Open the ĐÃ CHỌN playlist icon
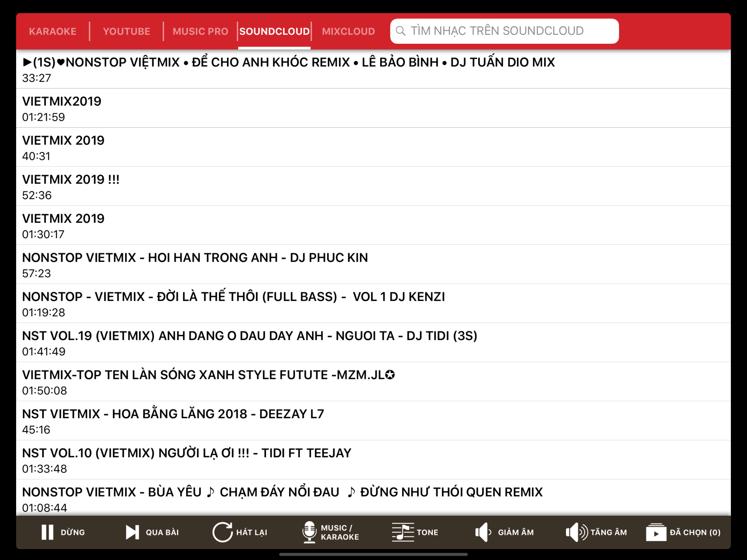 [656, 532]
